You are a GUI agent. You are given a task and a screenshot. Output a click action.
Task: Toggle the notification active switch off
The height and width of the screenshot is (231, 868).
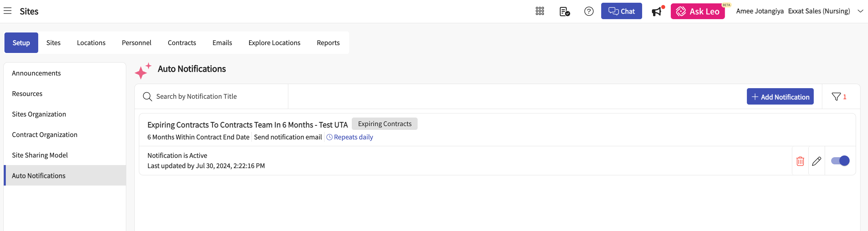pos(840,161)
